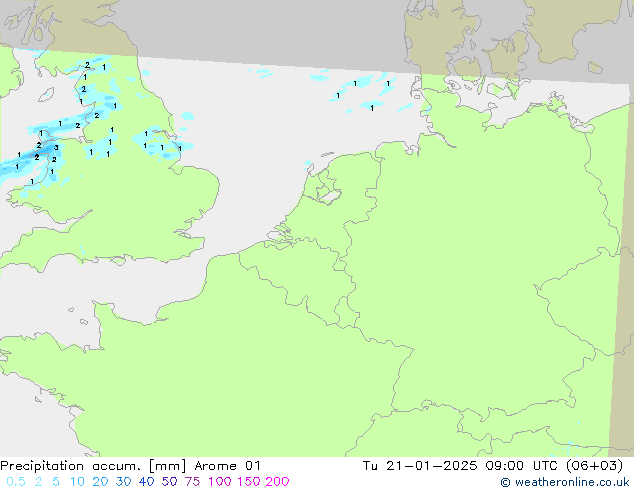This screenshot has width=634, height=490.
Task: Select the light blue 2 mm legend value
Action: tap(38, 482)
